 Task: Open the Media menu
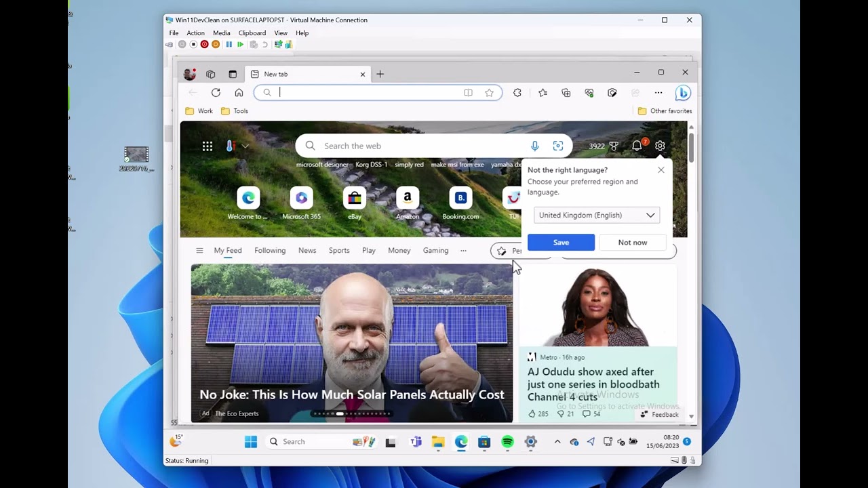222,33
